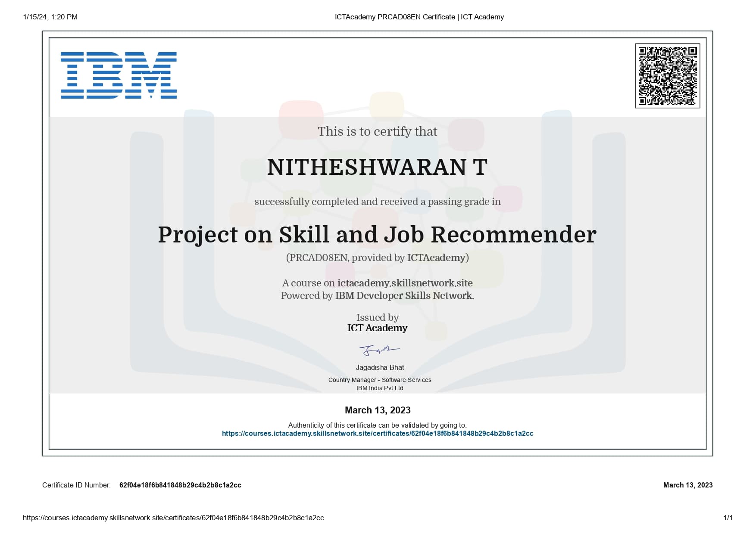Click the successfully completed sentence

coord(377,202)
